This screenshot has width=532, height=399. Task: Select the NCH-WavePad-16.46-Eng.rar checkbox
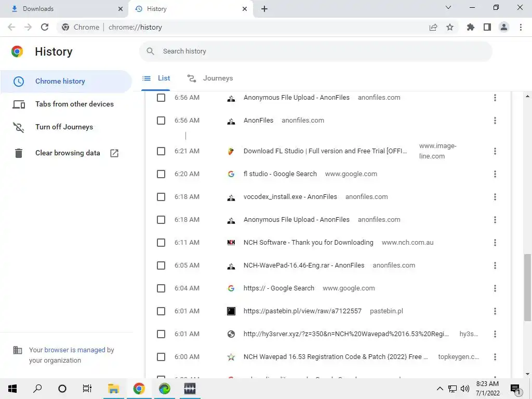pos(161,265)
